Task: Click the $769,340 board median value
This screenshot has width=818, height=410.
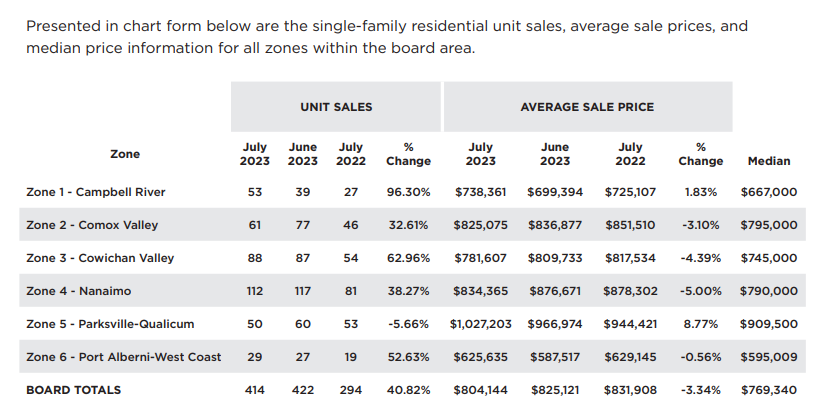Action: (x=769, y=390)
